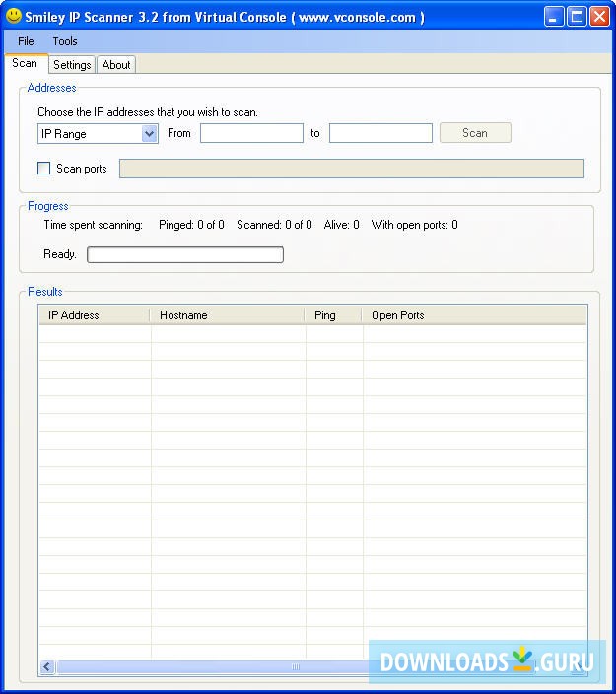
Task: Click the Ready progress bar
Action: click(185, 255)
